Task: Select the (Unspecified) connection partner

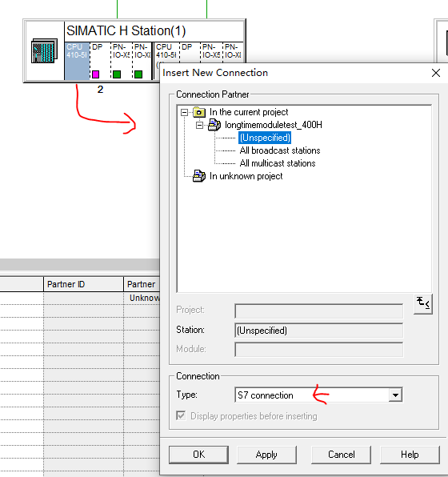Action: pyautogui.click(x=265, y=138)
